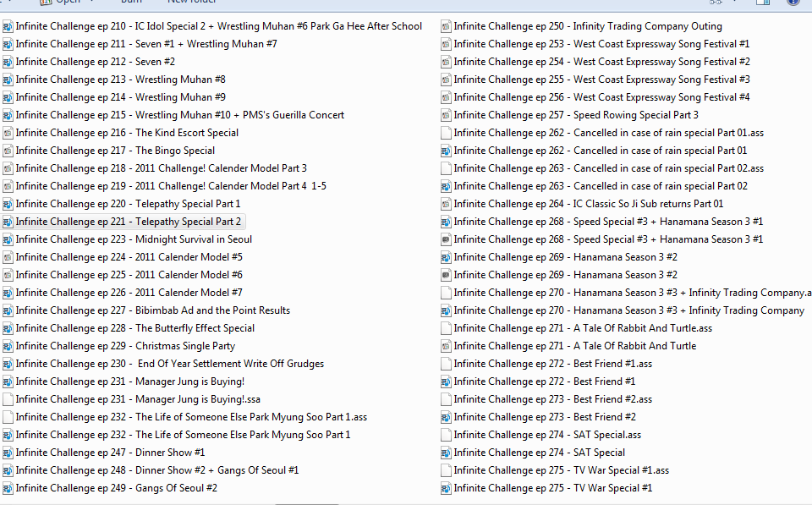This screenshot has height=505, width=812.
Task: Select ep 229 Christmas Single Party file
Action: tap(125, 346)
